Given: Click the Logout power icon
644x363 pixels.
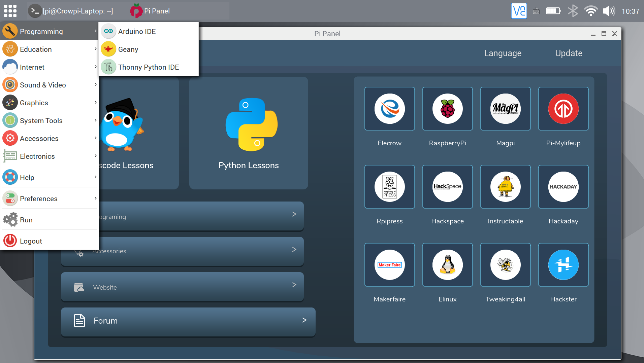Looking at the screenshot, I should (x=10, y=241).
